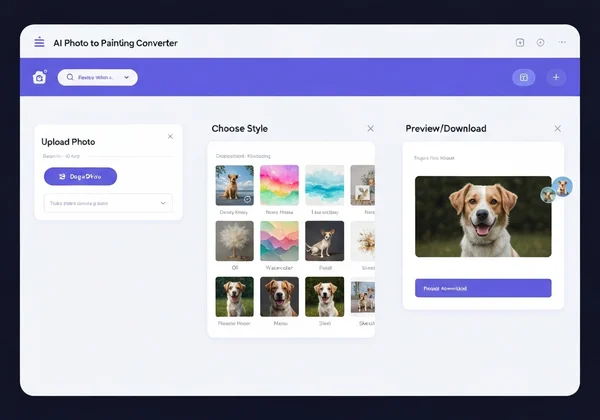Select the golden floral burst style thumbnail
This screenshot has width=600, height=420.
point(363,241)
